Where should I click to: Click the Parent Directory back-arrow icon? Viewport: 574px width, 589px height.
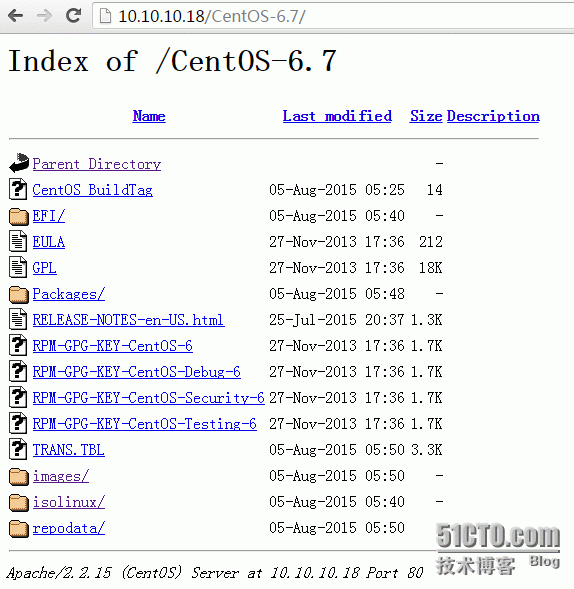[19, 163]
